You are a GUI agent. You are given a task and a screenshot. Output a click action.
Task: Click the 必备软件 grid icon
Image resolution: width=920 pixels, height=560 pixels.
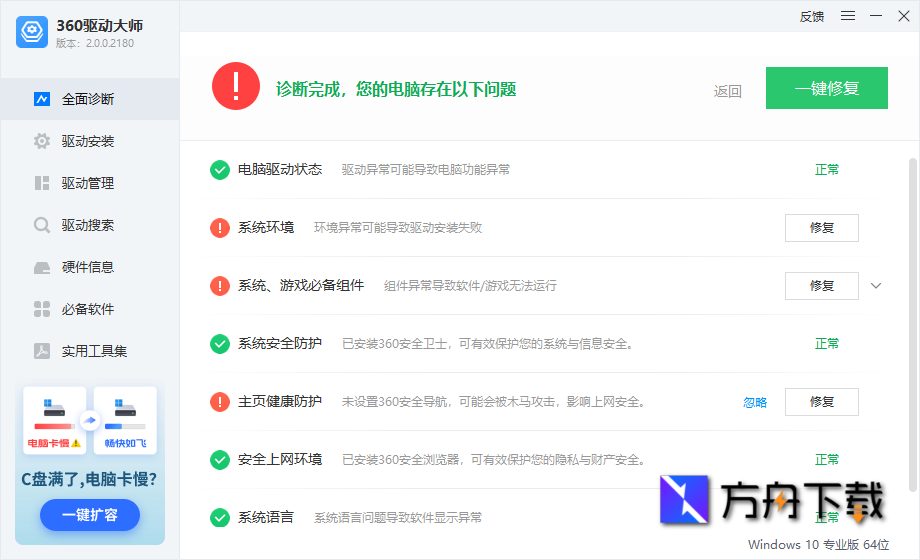click(x=42, y=309)
